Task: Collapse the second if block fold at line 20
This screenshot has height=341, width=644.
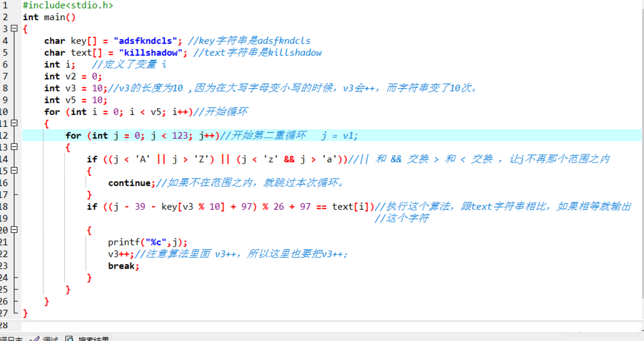Action: point(14,230)
